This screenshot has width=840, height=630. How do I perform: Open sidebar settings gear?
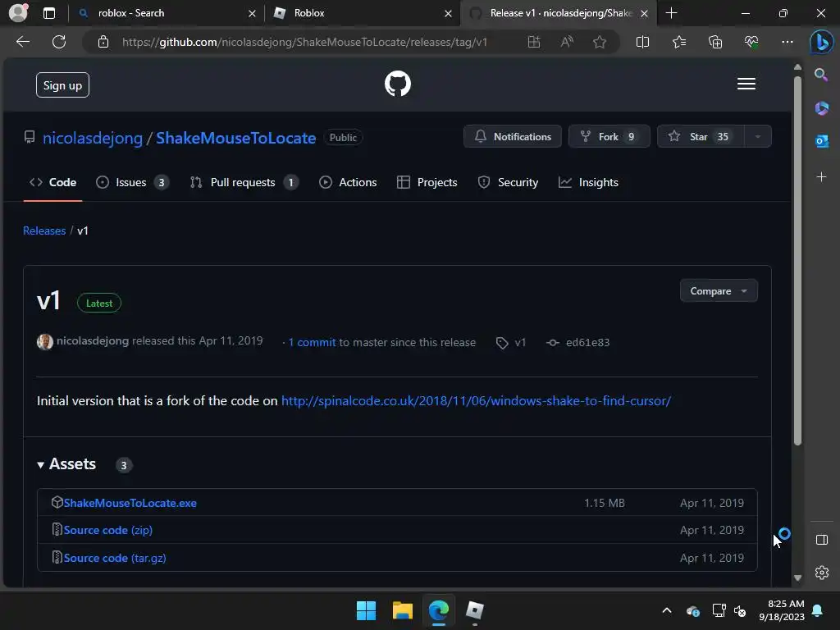[821, 572]
